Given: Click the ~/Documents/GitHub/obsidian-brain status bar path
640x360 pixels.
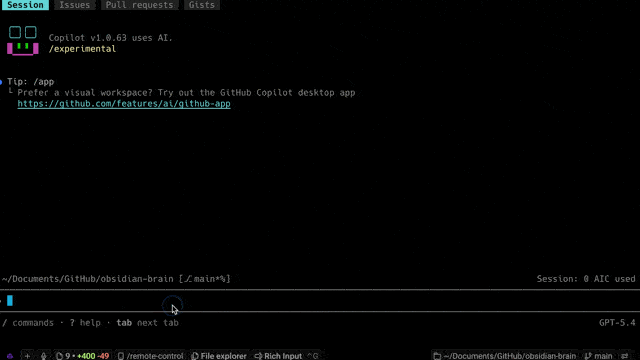Looking at the screenshot, I should [x=504, y=356].
